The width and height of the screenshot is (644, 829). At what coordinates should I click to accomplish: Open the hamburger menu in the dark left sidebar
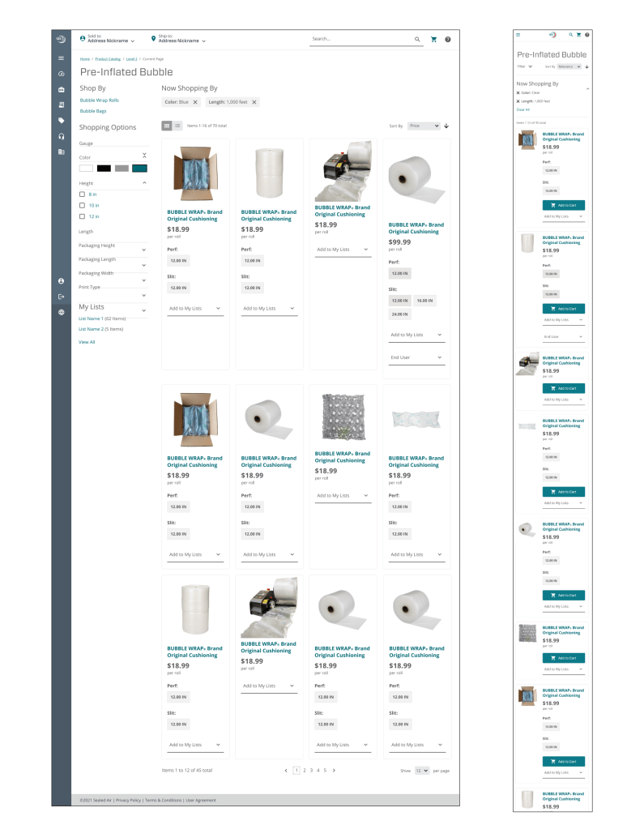point(61,58)
